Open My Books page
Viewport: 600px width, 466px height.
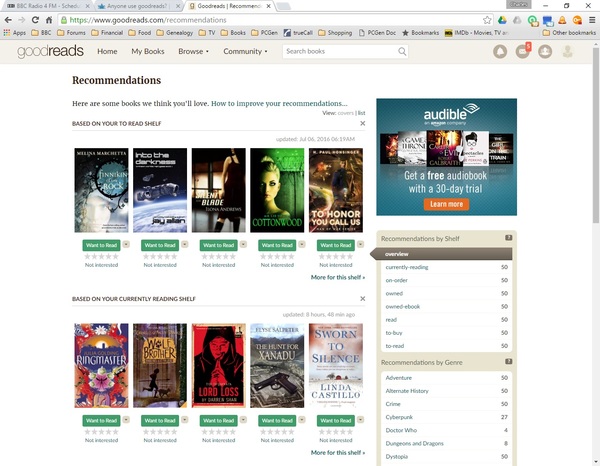(x=148, y=51)
